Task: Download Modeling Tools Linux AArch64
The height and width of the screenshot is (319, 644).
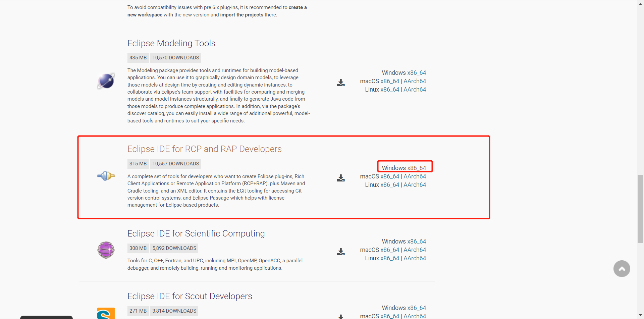Action: (x=415, y=90)
